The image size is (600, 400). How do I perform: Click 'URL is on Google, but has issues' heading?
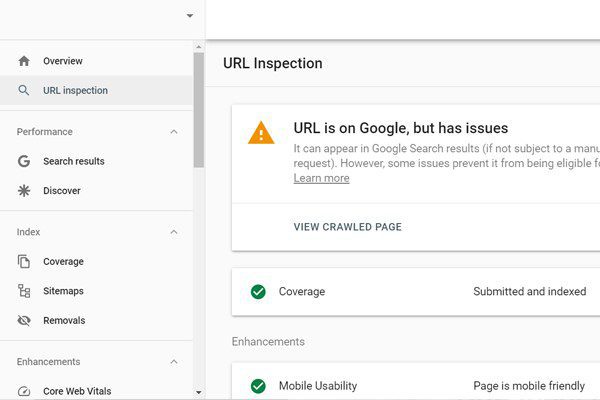[x=401, y=128]
